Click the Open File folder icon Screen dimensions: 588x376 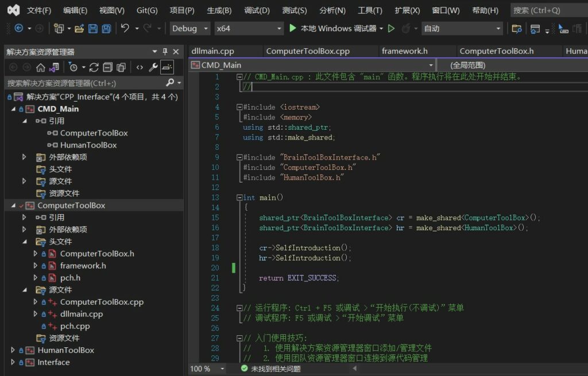(x=79, y=29)
